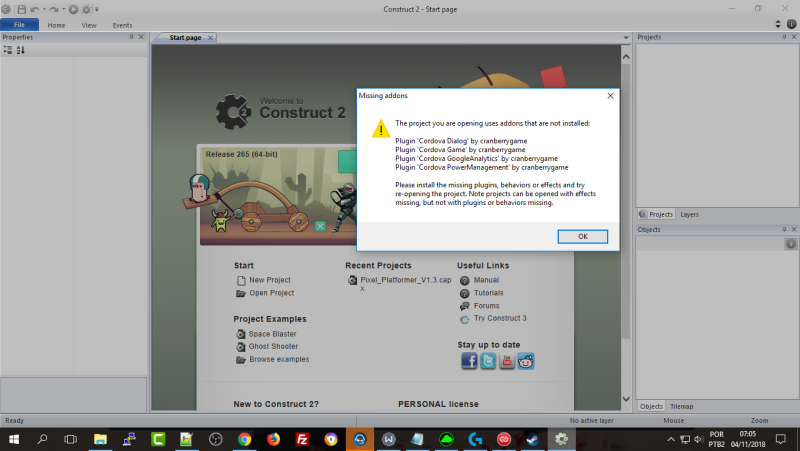Viewport: 800px width, 451px height.
Task: Collapse the ribbon using the arrows icon
Action: (x=778, y=24)
